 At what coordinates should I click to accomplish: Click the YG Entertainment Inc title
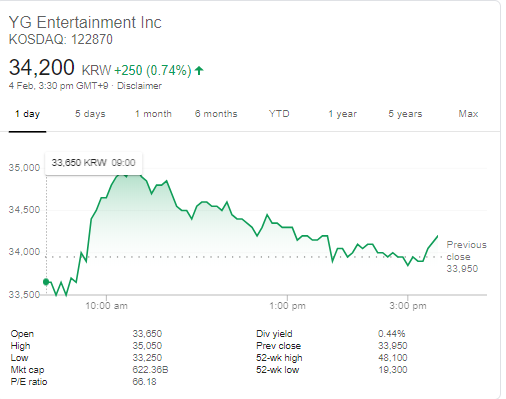tap(85, 23)
